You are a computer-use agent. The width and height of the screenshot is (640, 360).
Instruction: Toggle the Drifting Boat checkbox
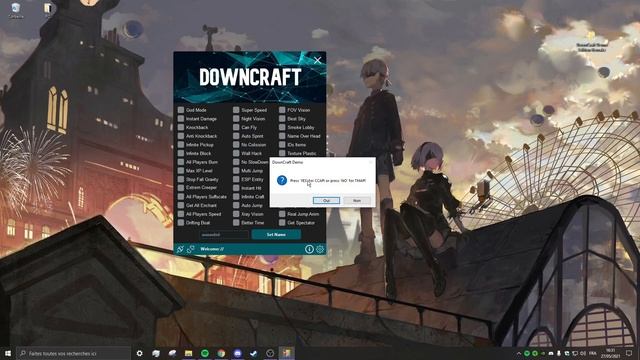[181, 223]
